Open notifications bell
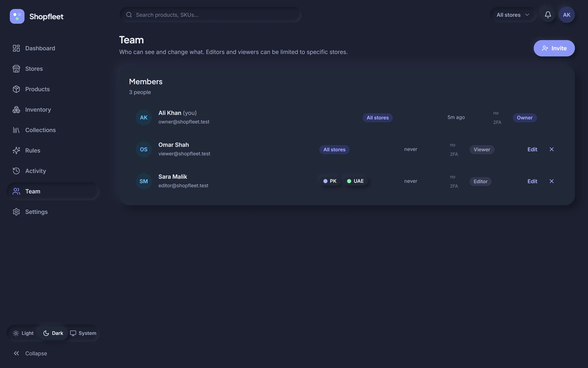The image size is (588, 368). coord(548,15)
